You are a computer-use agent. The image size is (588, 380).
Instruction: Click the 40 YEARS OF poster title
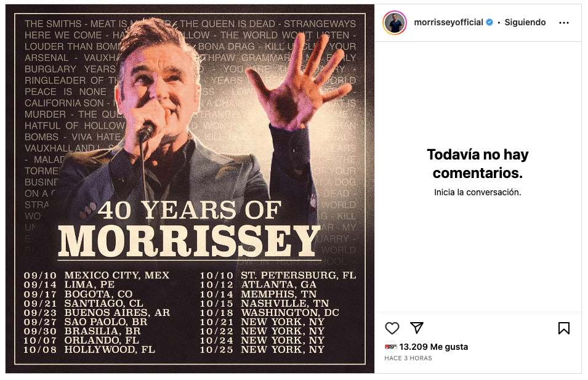(190, 211)
